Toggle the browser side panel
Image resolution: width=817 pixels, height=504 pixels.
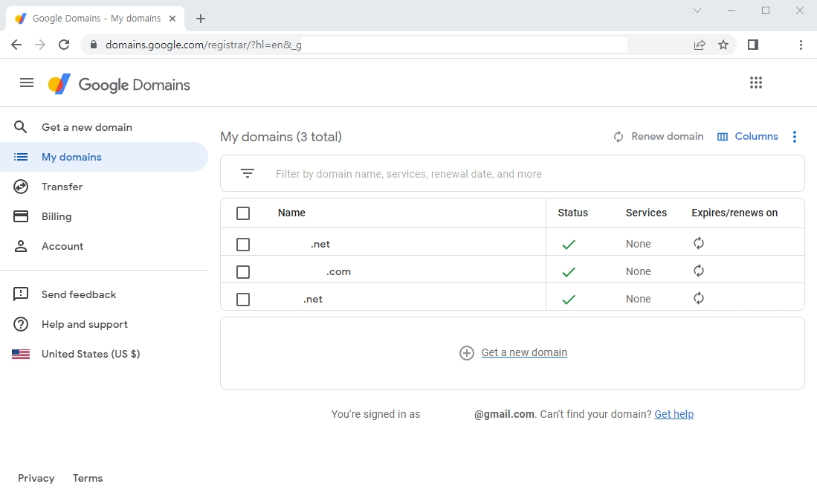point(752,45)
